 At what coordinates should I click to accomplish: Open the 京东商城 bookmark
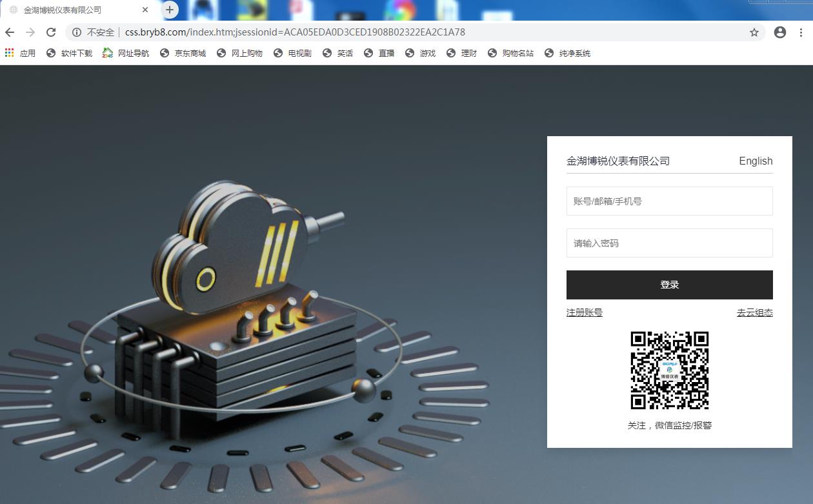(183, 53)
